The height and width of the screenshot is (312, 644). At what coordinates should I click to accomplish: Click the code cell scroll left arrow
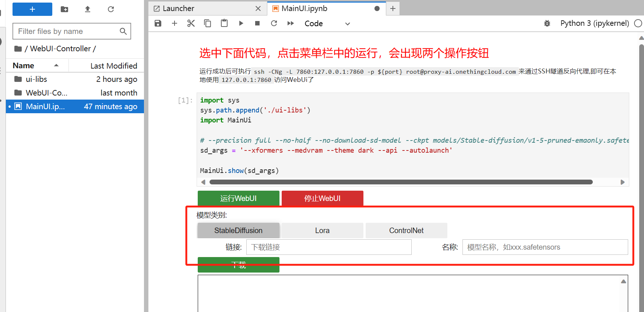coord(203,182)
